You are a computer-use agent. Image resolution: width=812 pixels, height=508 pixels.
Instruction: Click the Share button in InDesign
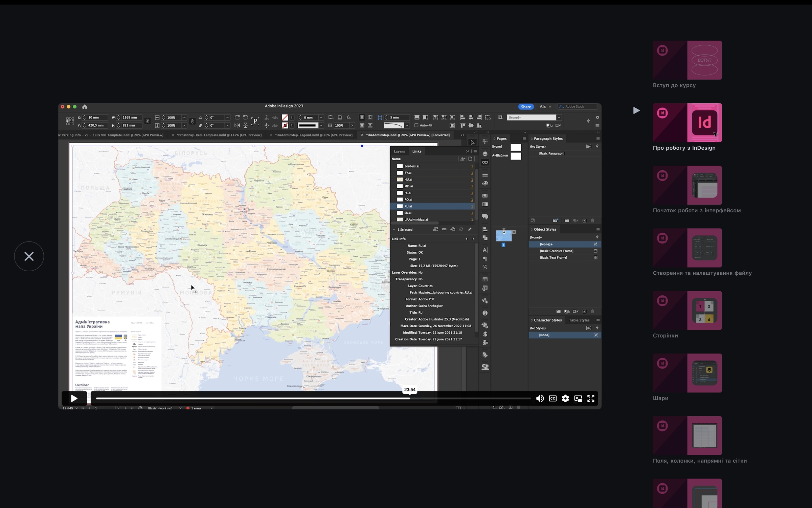[x=526, y=107]
